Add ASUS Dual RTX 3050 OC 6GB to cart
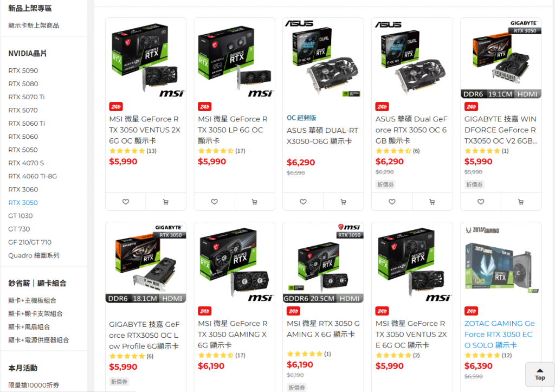 click(x=432, y=202)
